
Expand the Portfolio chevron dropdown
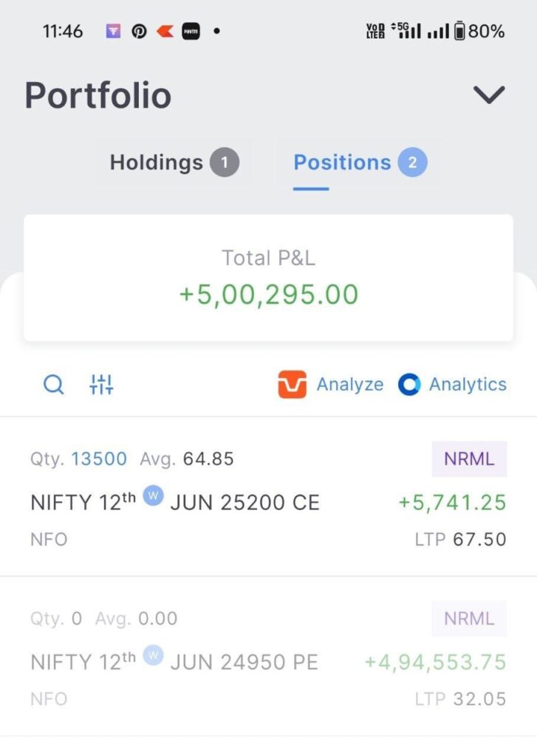pos(488,94)
